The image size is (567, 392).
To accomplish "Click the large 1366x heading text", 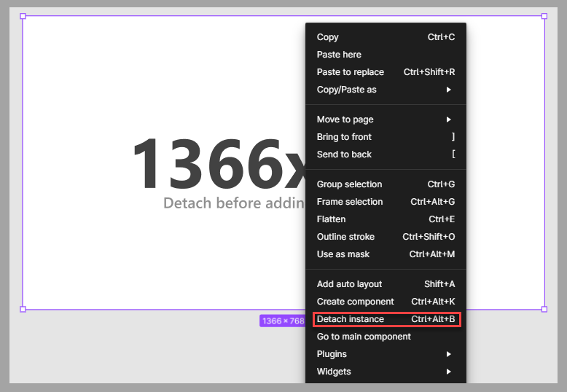I will point(219,164).
